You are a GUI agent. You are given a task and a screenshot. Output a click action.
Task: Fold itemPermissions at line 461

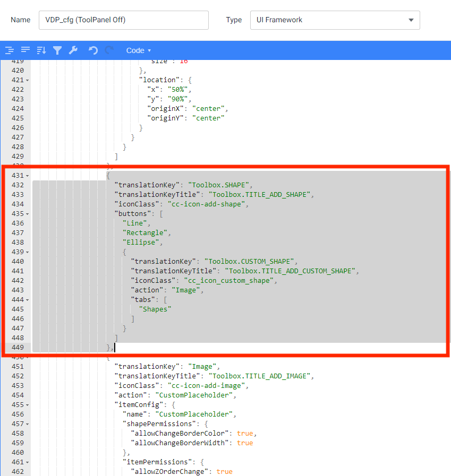(27, 462)
